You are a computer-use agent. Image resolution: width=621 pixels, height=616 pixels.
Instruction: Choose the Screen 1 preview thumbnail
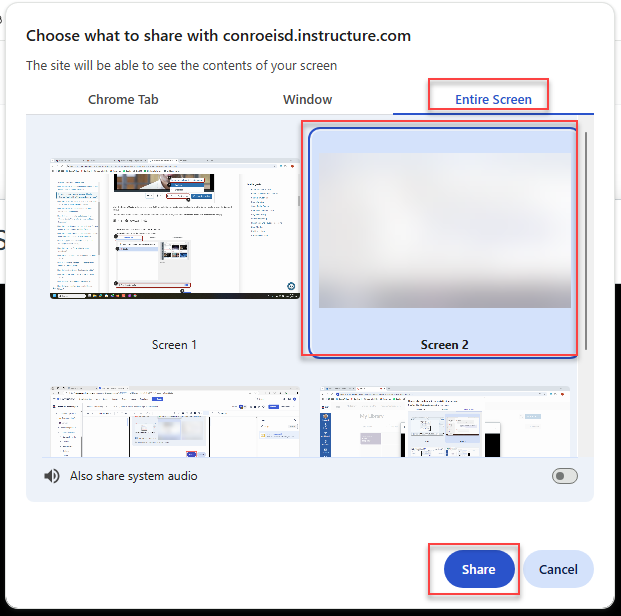(174, 228)
